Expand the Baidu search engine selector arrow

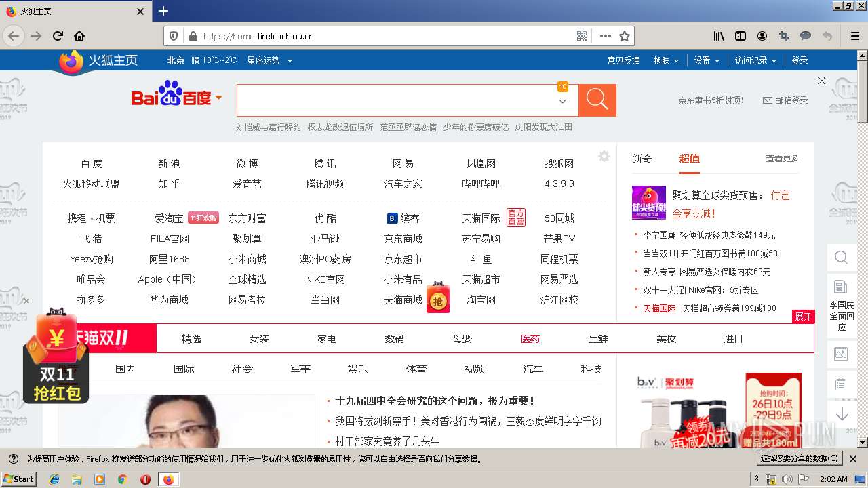click(x=218, y=98)
